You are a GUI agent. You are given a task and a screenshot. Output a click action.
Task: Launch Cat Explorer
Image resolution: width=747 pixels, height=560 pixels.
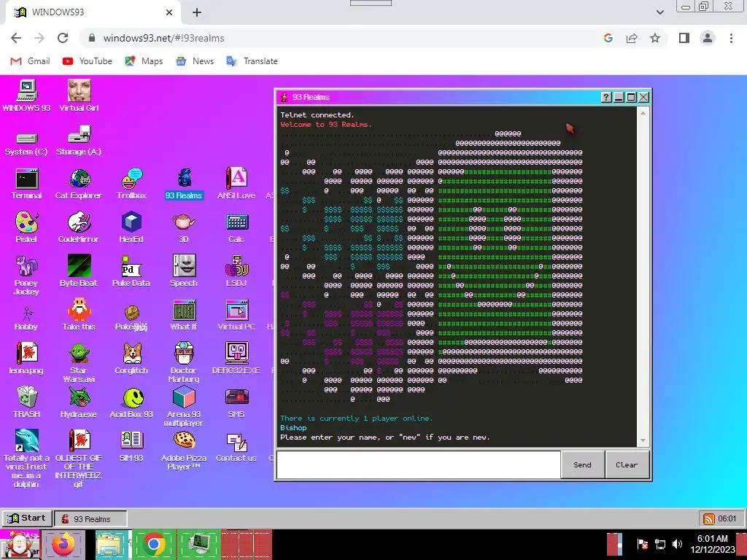79,183
